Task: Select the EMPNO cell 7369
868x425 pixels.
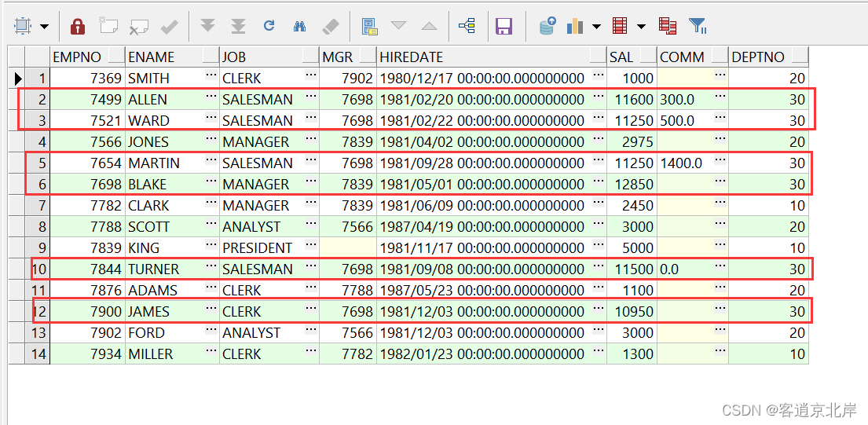Action: [87, 78]
